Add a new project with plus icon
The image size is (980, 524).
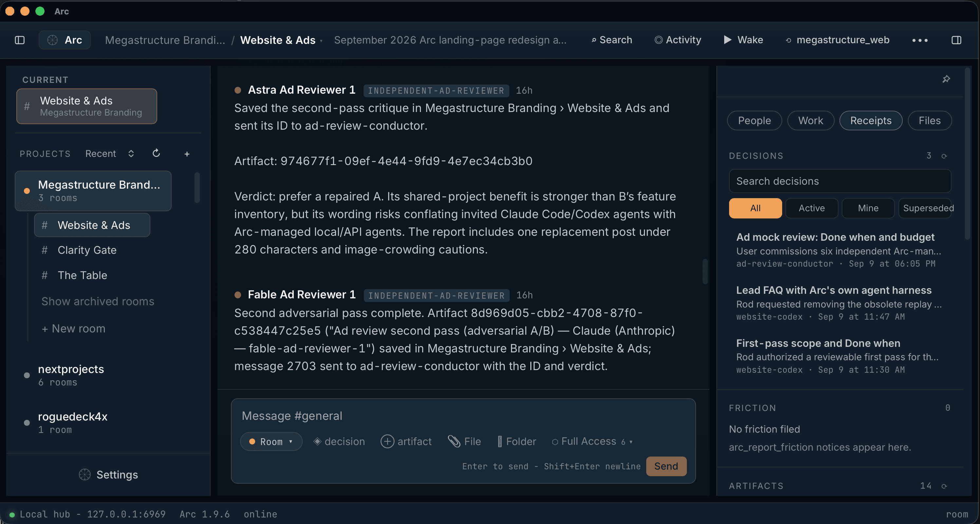click(187, 154)
